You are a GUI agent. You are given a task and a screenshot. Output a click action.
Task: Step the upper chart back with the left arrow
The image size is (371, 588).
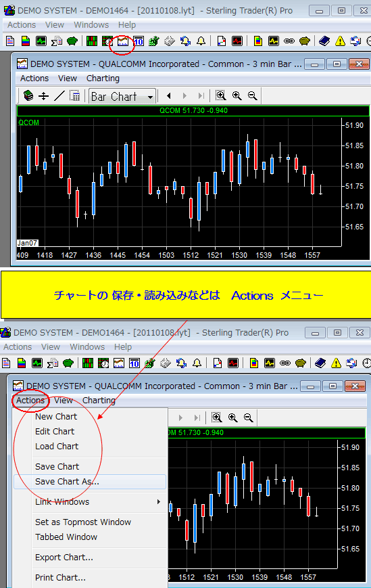[x=169, y=96]
